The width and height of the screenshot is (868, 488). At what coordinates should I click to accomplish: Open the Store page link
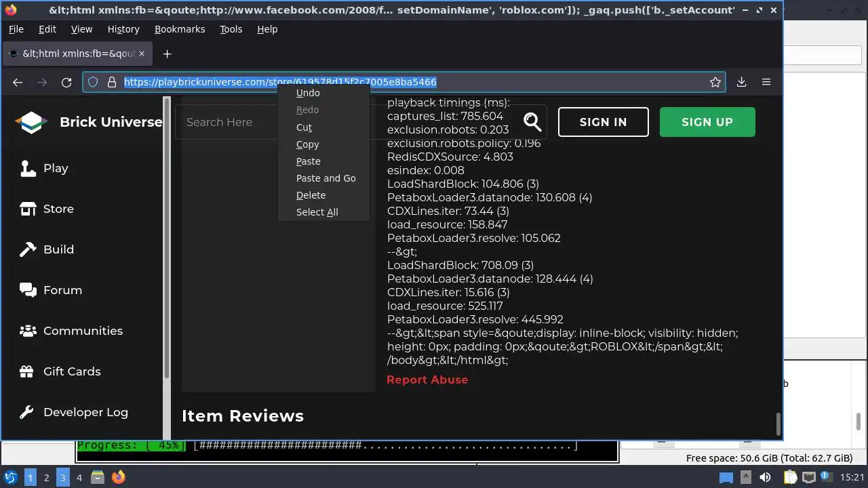coord(58,209)
